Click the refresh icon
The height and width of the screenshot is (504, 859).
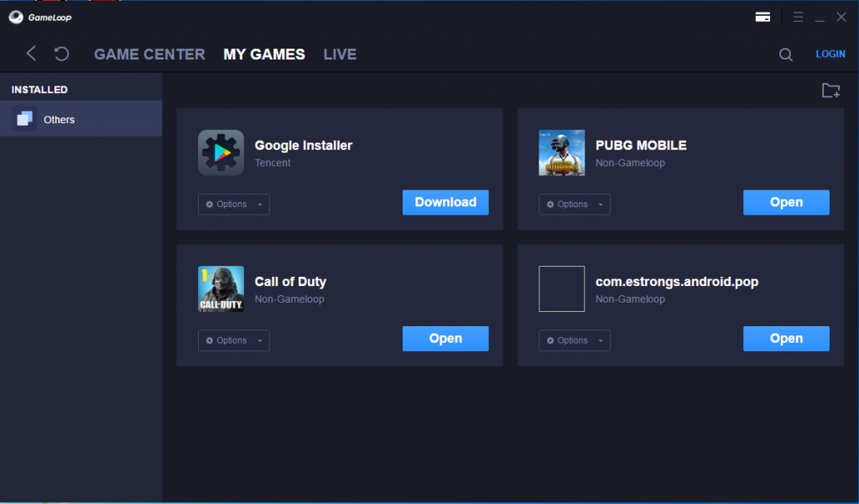tap(61, 54)
